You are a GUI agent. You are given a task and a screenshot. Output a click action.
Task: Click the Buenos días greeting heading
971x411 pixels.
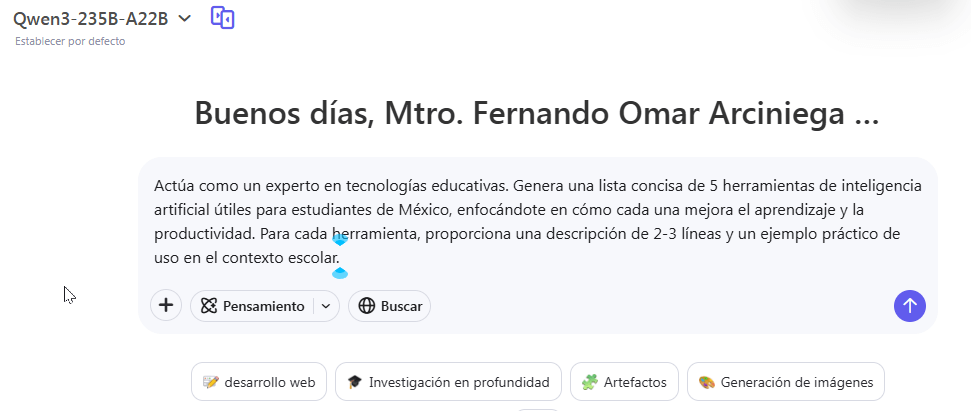pos(537,114)
